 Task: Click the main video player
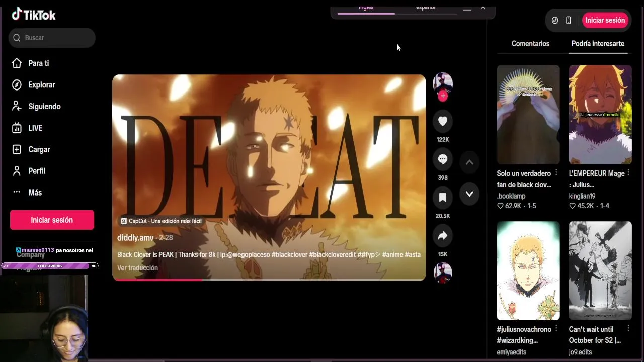click(x=269, y=177)
